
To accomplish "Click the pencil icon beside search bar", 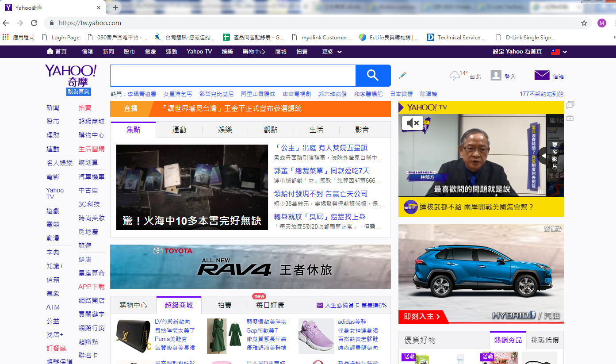I will [402, 76].
